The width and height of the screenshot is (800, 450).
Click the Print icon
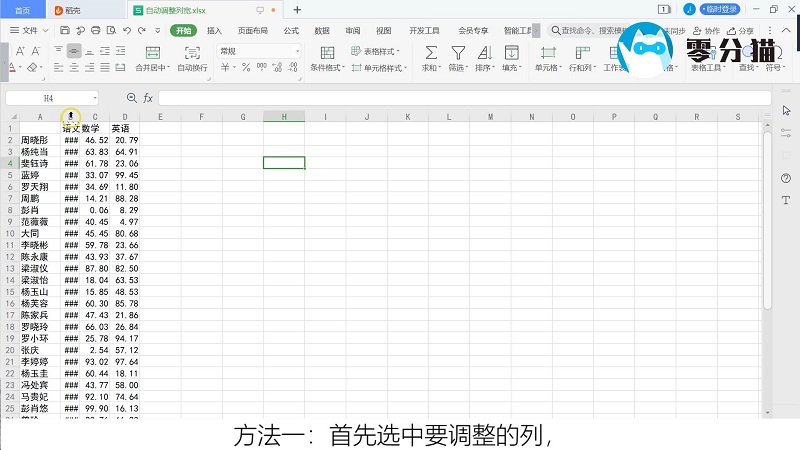click(x=94, y=31)
